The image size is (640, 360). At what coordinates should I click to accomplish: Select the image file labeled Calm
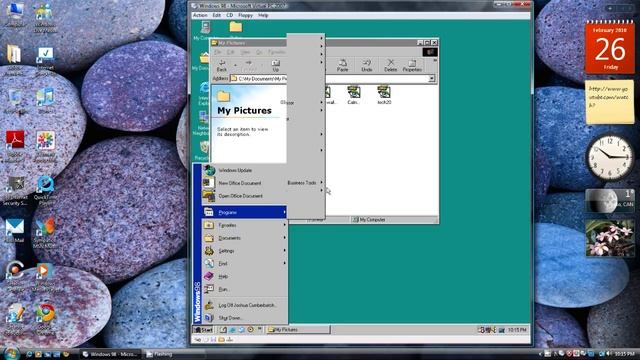point(353,95)
